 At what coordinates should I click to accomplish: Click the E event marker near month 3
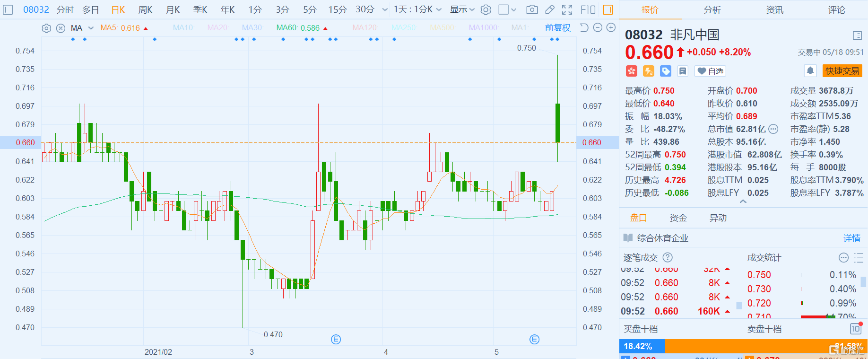pyautogui.click(x=336, y=339)
